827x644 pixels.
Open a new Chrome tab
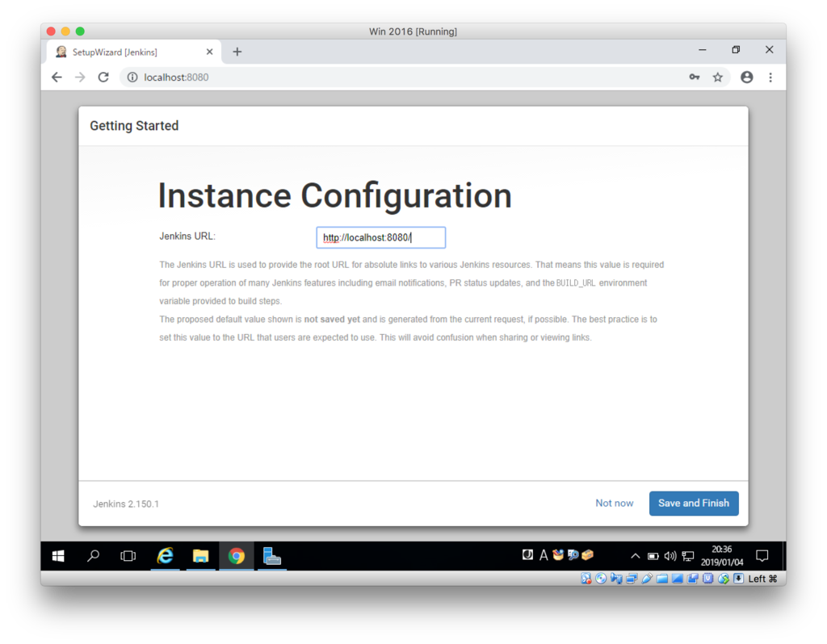pyautogui.click(x=237, y=52)
